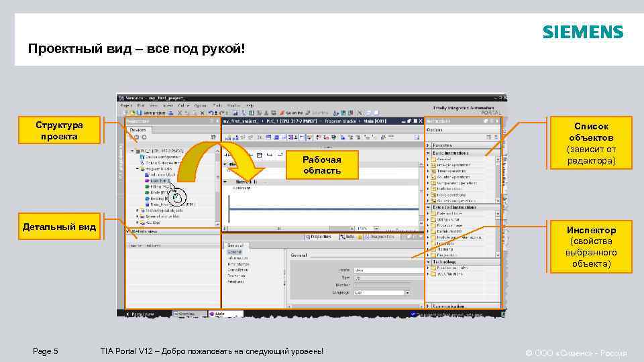
Task: Open the Help menu
Action: click(250, 105)
